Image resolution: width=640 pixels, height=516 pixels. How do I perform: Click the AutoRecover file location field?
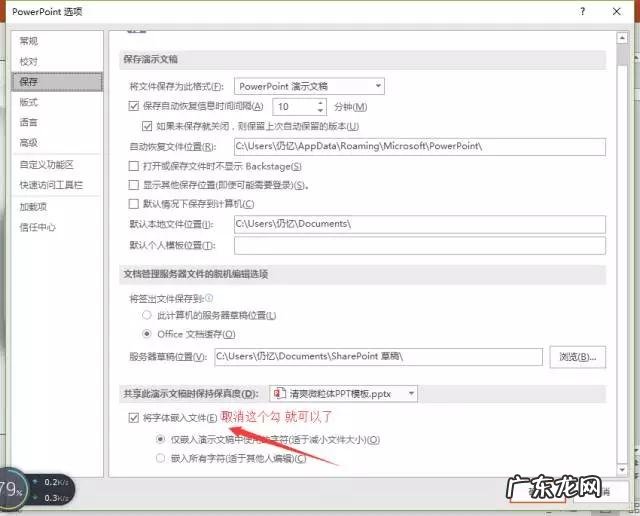coord(420,147)
